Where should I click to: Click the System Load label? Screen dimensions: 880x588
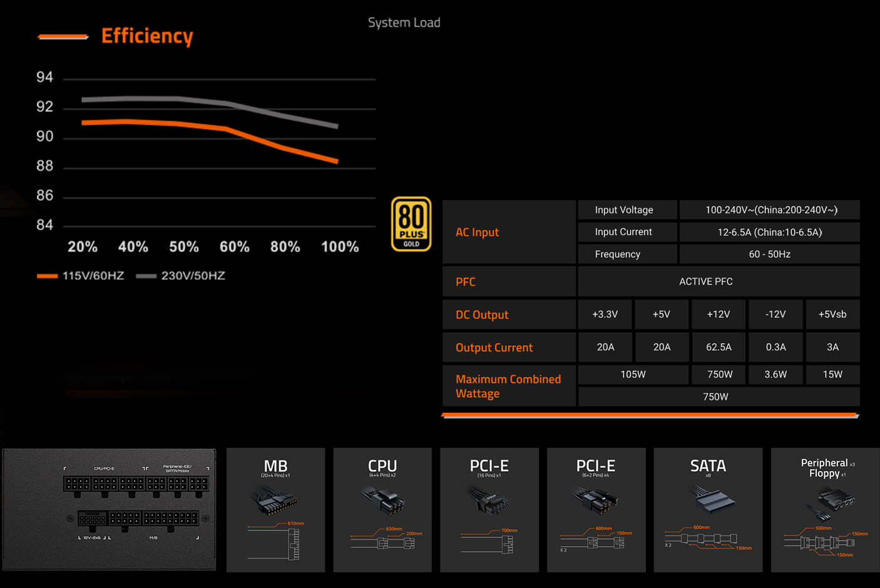point(404,23)
